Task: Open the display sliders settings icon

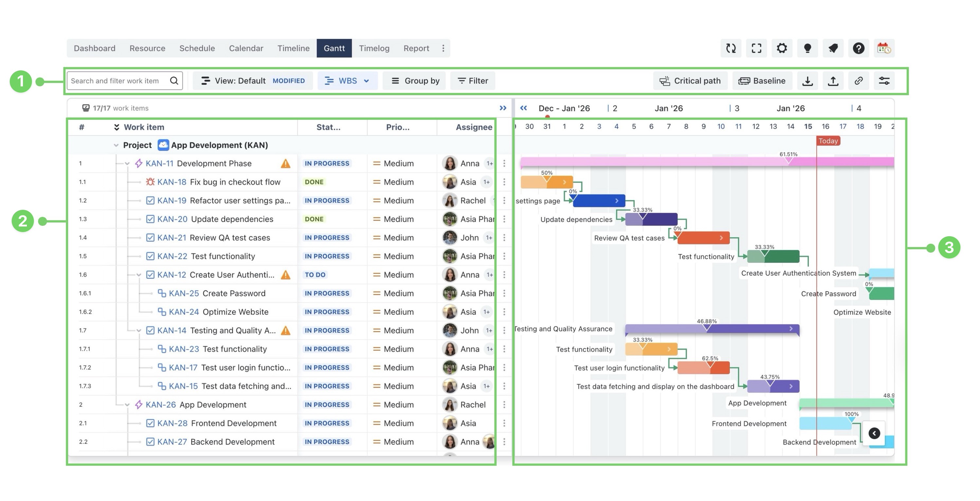Action: [x=884, y=81]
